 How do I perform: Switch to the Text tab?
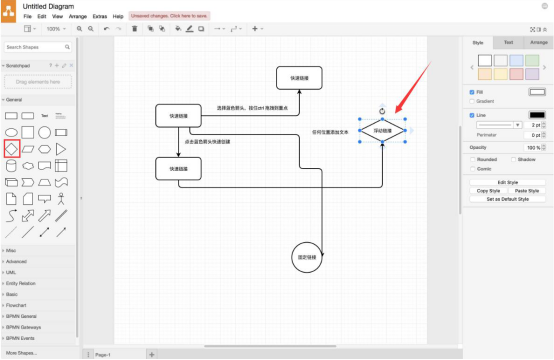508,42
